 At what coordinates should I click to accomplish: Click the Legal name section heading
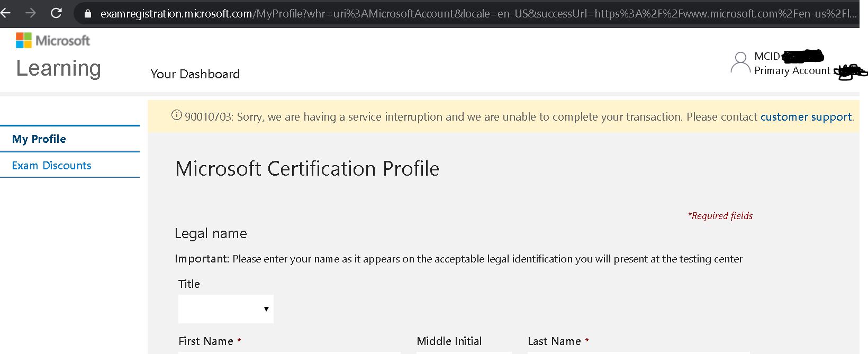click(x=211, y=233)
